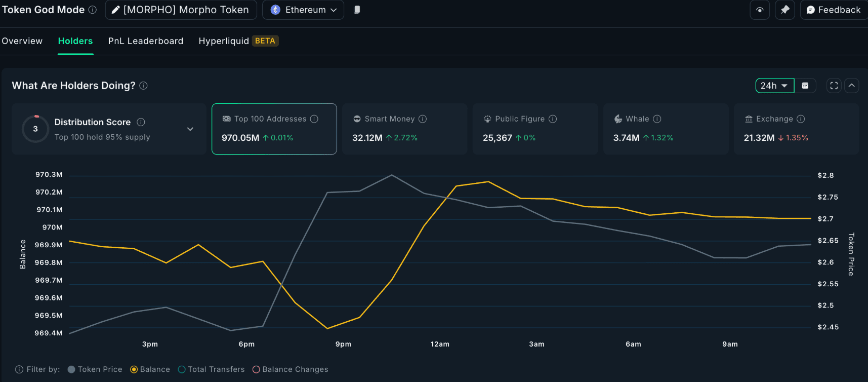868x382 pixels.
Task: Open the Hyperliquid BETA tab
Action: [238, 41]
